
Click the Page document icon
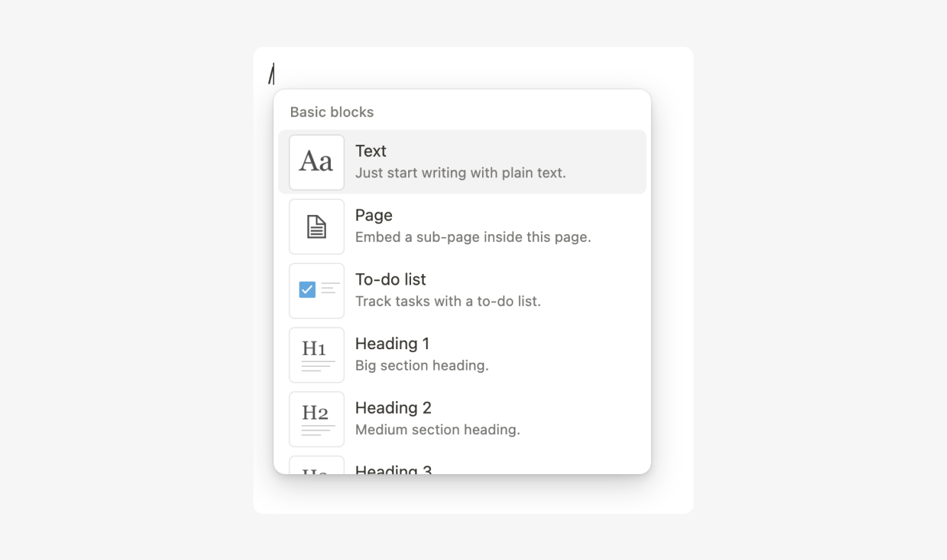(x=317, y=226)
